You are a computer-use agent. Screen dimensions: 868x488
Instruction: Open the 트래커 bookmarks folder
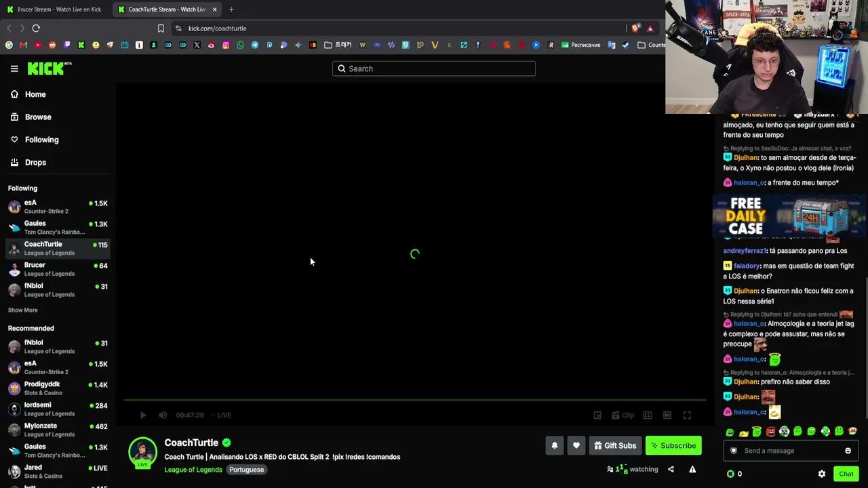(338, 45)
